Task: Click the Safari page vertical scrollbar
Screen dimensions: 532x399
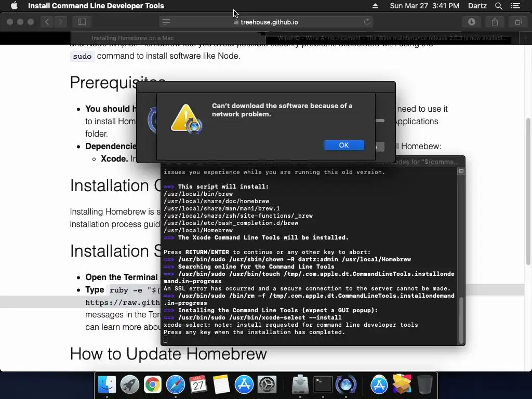Action: (528, 191)
